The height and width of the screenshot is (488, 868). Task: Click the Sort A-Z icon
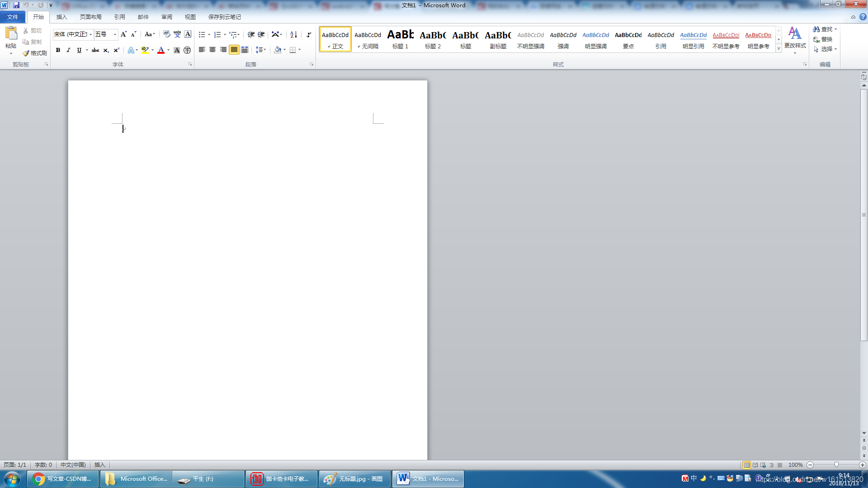click(293, 34)
